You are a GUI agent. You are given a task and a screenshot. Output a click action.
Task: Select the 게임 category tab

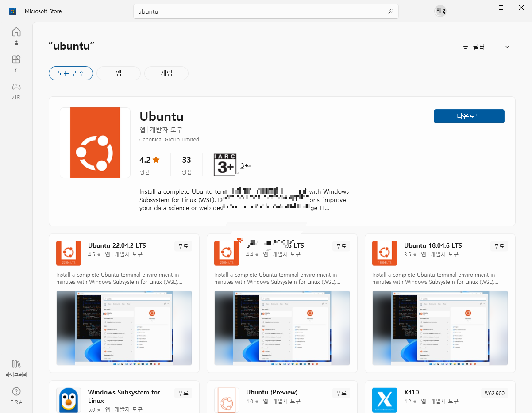coord(166,73)
